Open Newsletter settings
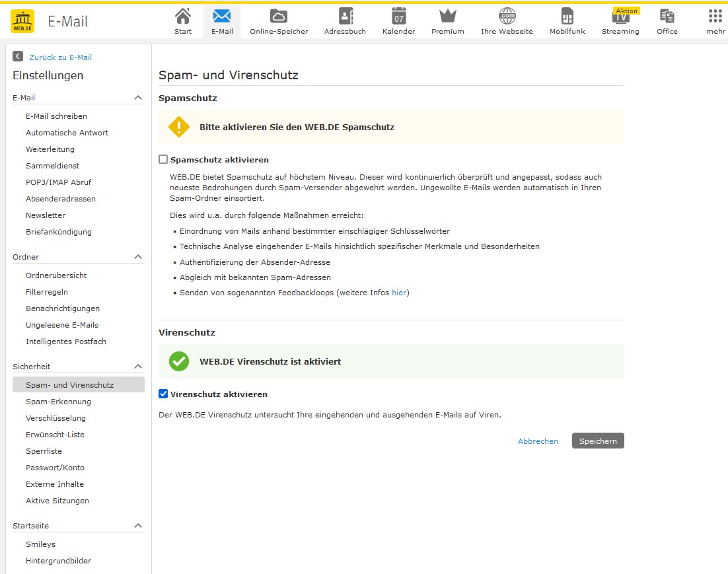This screenshot has width=728, height=574. (x=46, y=215)
